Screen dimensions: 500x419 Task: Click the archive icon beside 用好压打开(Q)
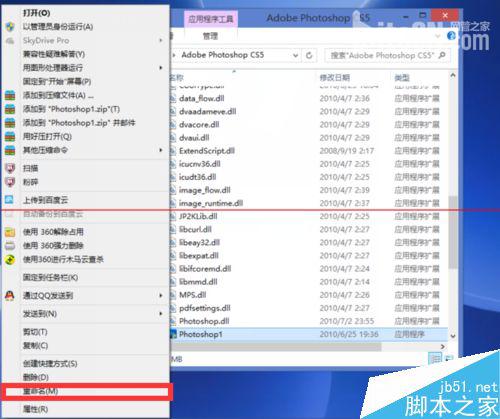pos(10,137)
